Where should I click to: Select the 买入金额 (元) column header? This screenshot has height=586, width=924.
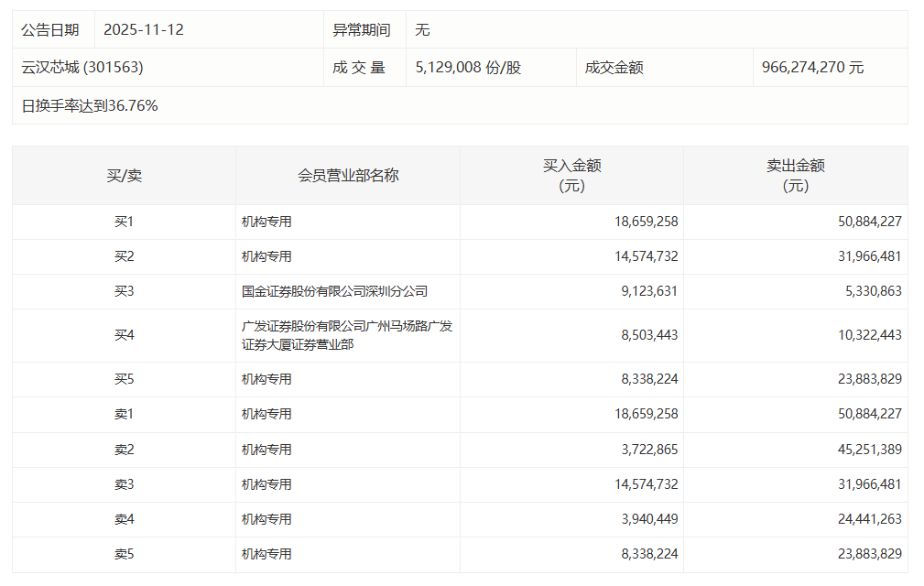click(571, 176)
